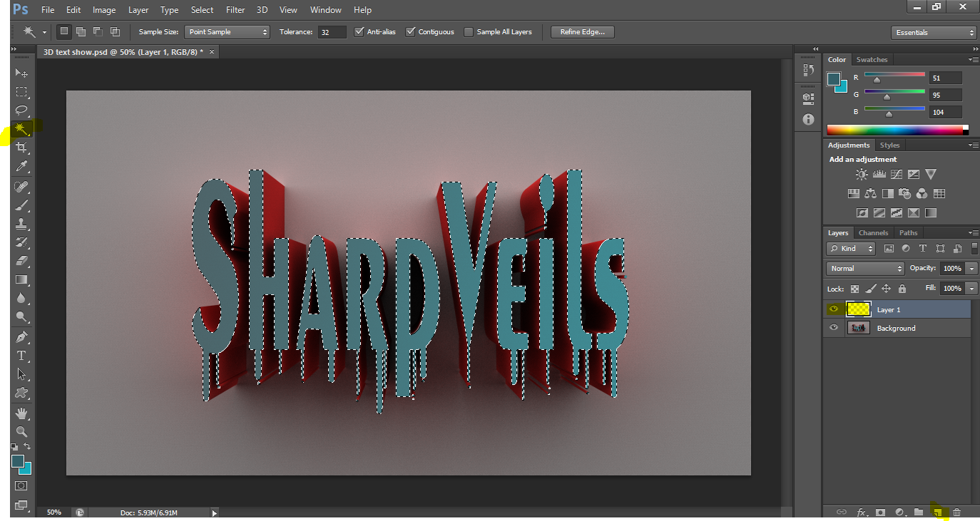Open the Sample Size dropdown
Screen dimensions: 980x521
227,32
